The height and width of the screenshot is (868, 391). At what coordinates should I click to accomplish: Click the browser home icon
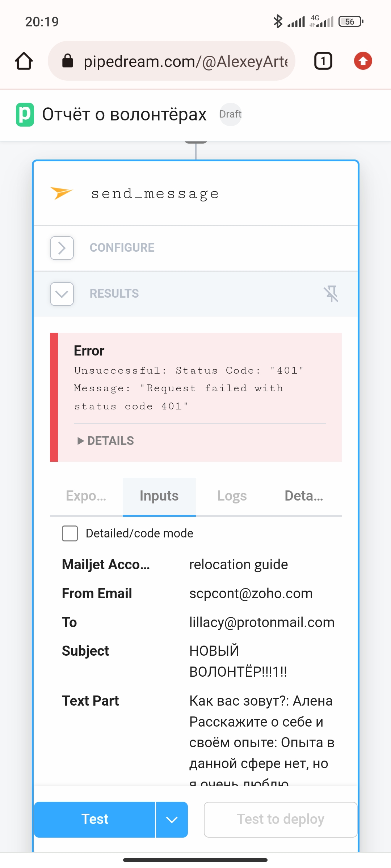click(x=23, y=61)
